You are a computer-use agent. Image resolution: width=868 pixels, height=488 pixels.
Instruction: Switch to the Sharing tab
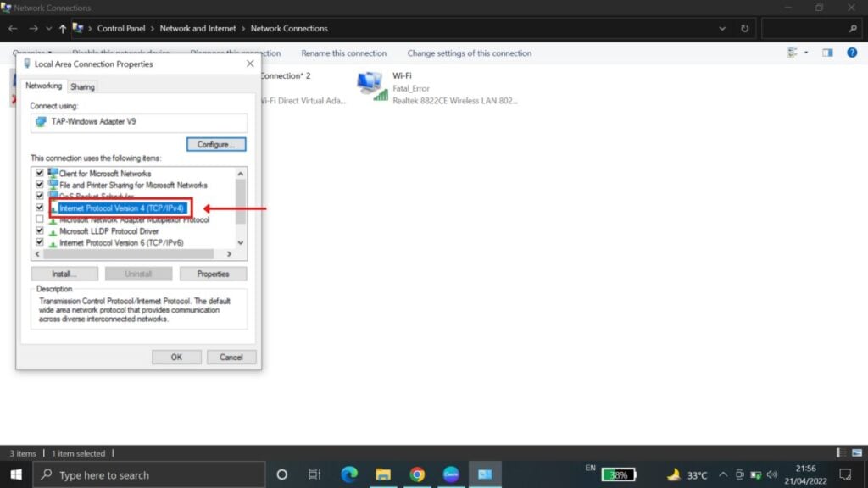(82, 87)
